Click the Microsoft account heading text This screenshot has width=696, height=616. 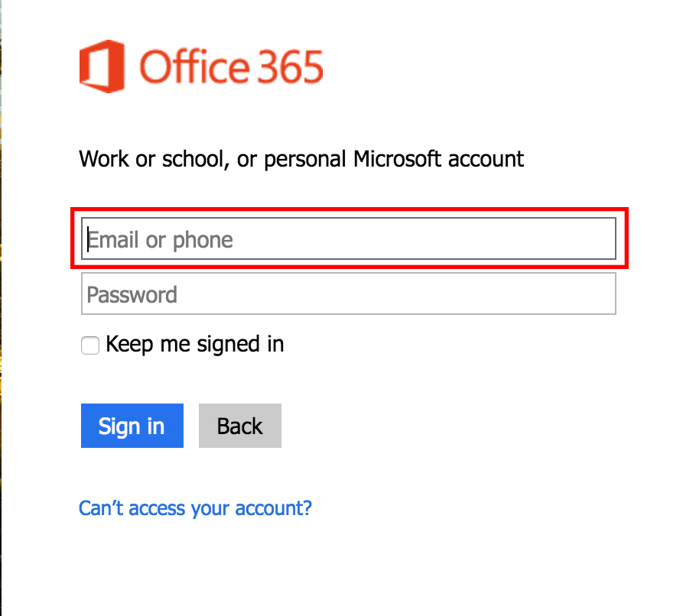coord(301,159)
